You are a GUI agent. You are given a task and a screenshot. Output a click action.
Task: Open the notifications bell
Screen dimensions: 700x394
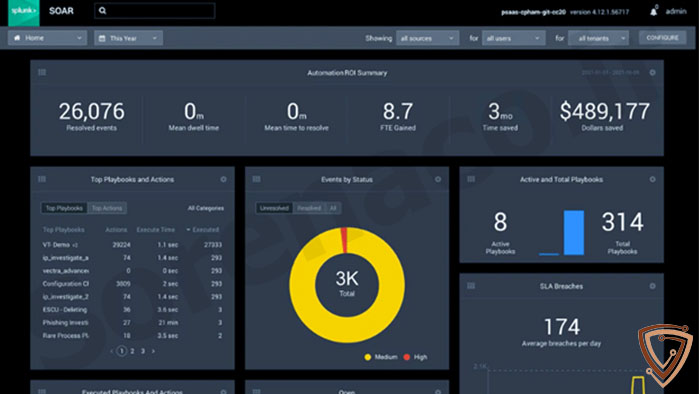click(653, 12)
